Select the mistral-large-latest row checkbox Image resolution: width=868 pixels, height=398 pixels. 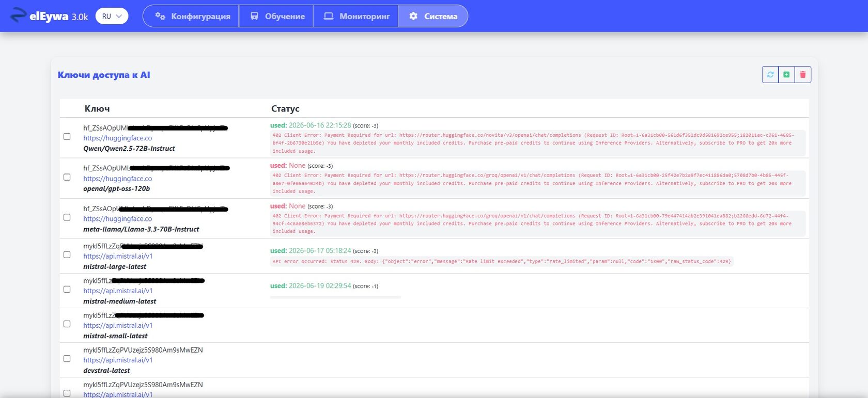click(67, 254)
